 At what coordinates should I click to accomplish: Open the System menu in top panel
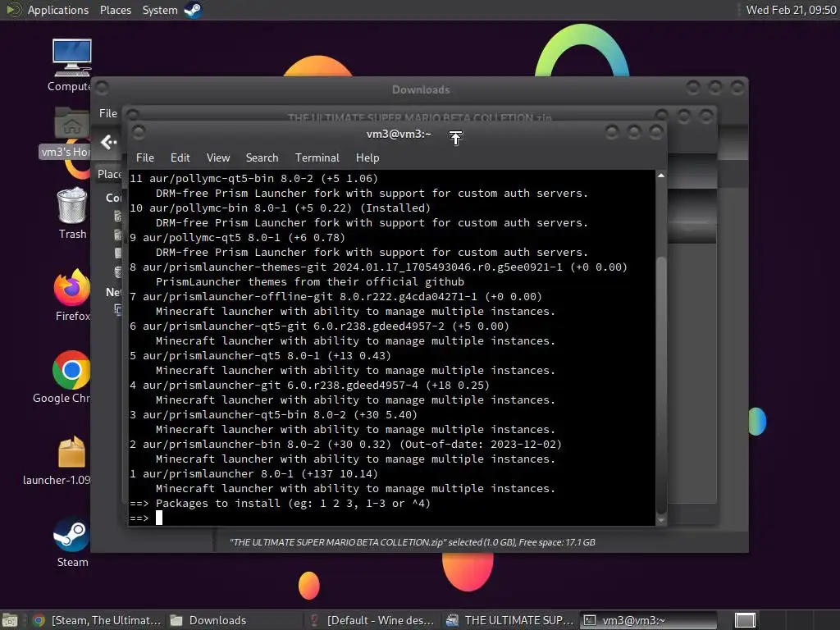tap(160, 10)
